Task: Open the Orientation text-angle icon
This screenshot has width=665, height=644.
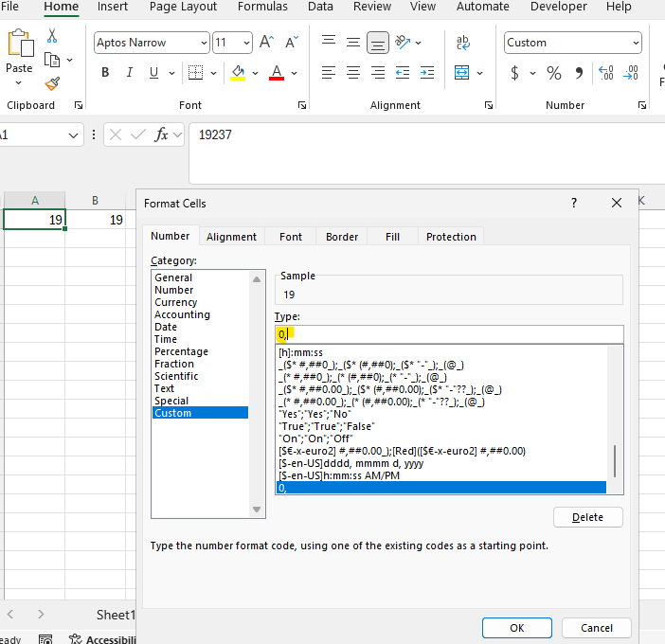Action: click(403, 42)
